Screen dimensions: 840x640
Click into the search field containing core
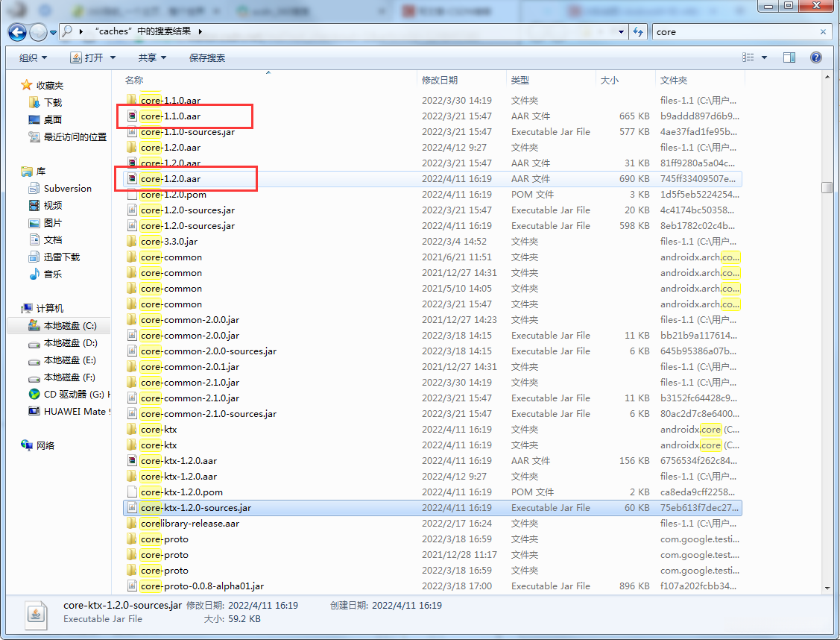(734, 31)
